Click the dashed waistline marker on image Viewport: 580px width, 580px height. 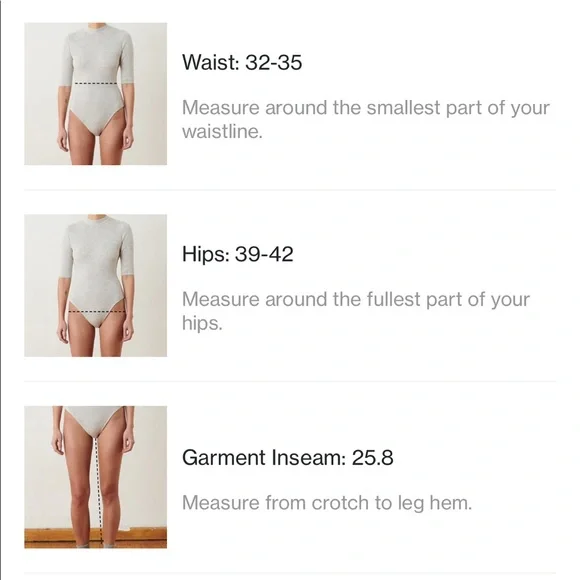[95, 84]
